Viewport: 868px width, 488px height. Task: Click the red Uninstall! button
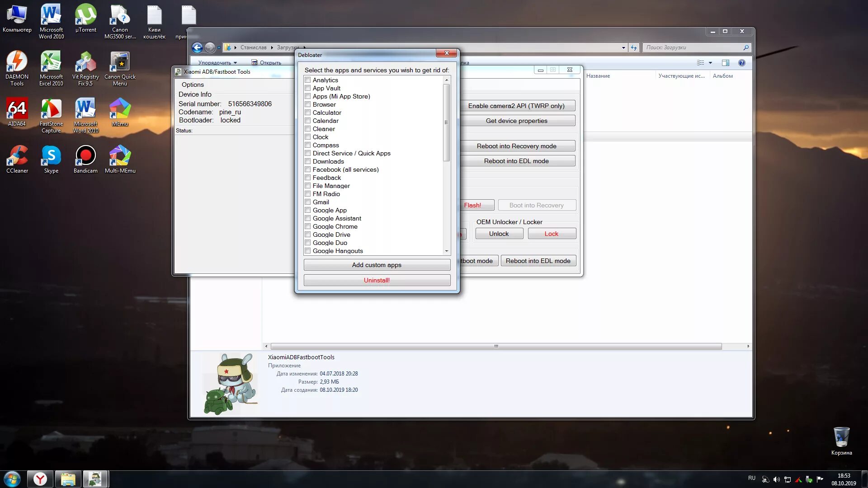pos(377,280)
